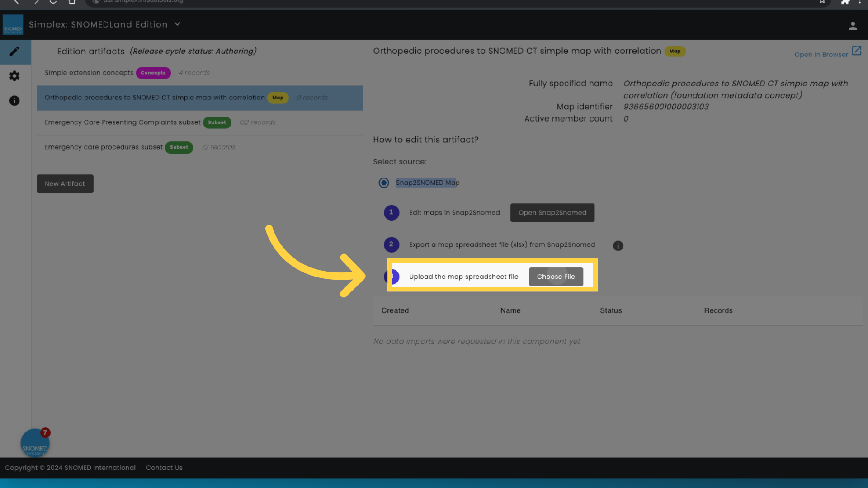Click map identifier 936656001000003103

(x=666, y=107)
